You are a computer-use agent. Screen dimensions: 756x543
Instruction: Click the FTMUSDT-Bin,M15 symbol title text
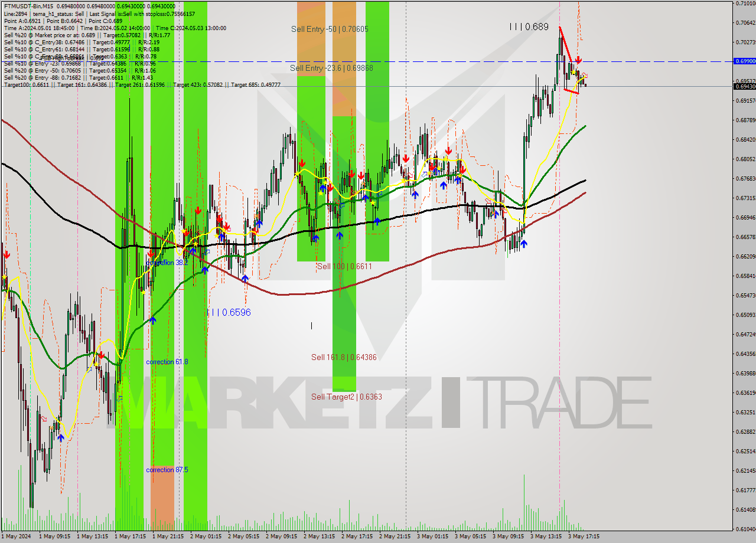point(27,5)
